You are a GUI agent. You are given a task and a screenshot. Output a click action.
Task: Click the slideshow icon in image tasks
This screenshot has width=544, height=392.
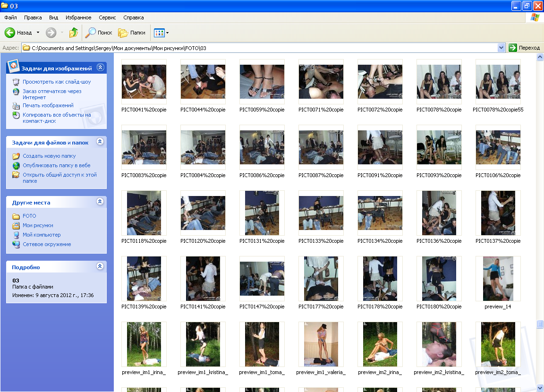tap(16, 82)
